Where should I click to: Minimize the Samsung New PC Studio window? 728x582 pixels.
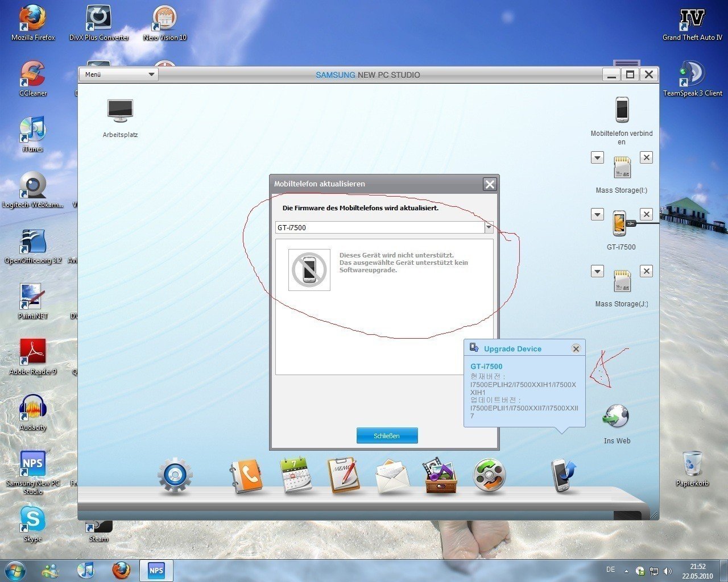(612, 74)
